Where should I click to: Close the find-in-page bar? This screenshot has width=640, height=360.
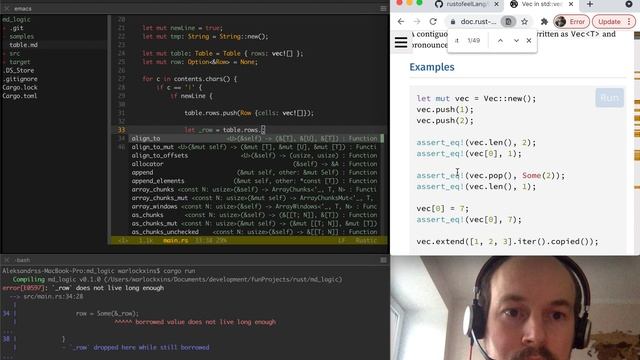(529, 41)
